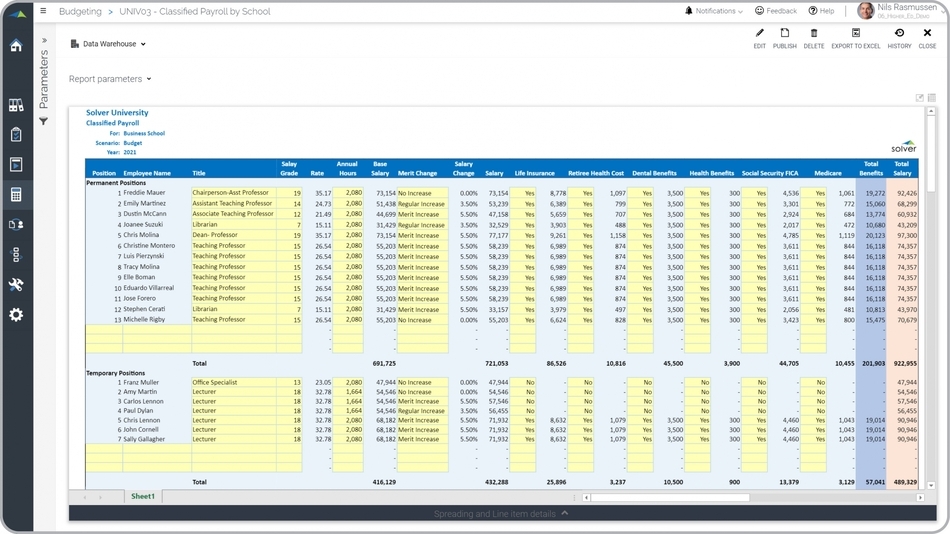This screenshot has height=534, width=950.
Task: Click the Permanent Positions section label
Action: click(x=116, y=182)
